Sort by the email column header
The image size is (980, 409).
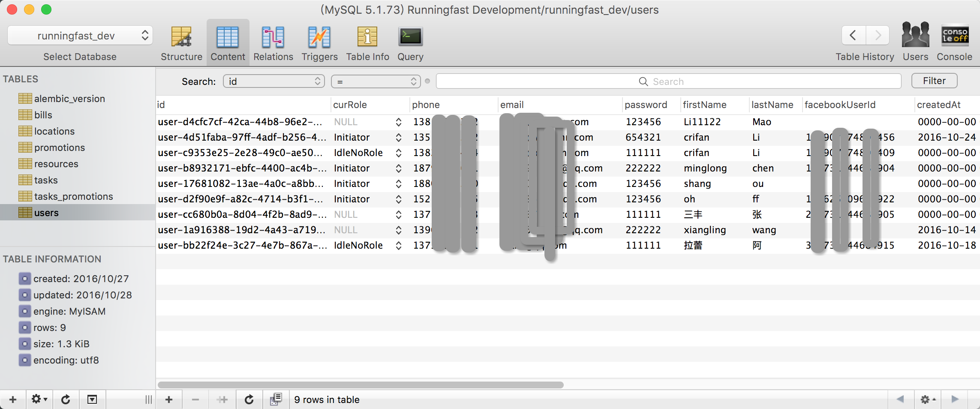(560, 105)
